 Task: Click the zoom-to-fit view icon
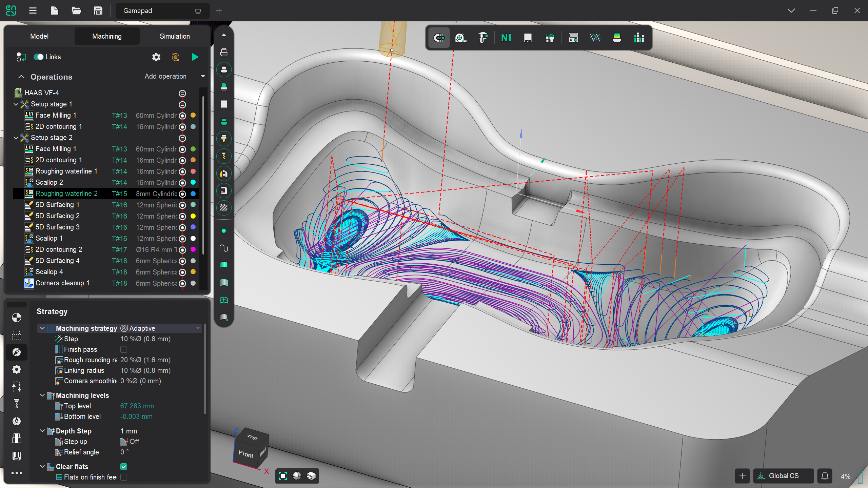pyautogui.click(x=282, y=476)
